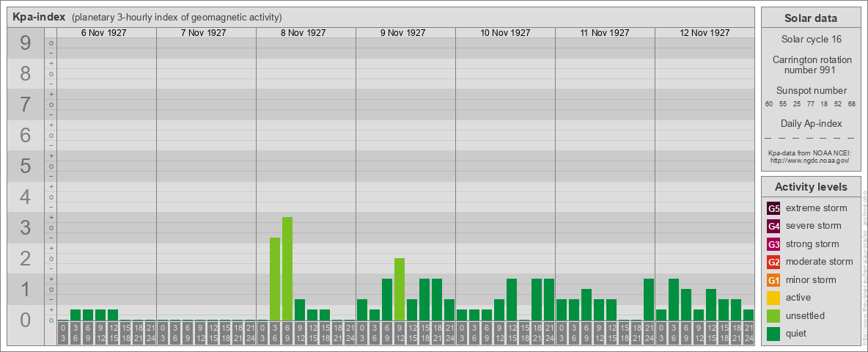Viewport: 868px width, 352px height.
Task: Click the G5 extreme storm badge
Action: pyautogui.click(x=774, y=209)
